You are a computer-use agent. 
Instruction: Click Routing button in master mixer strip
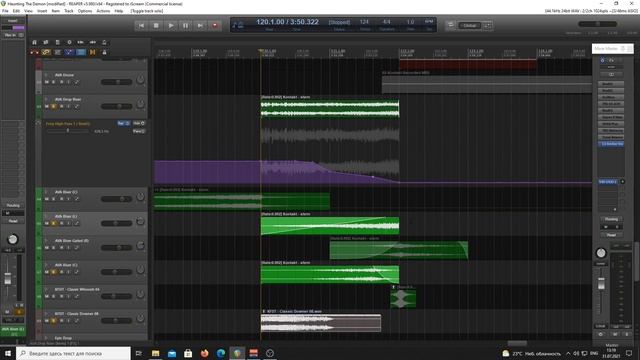pos(611,219)
